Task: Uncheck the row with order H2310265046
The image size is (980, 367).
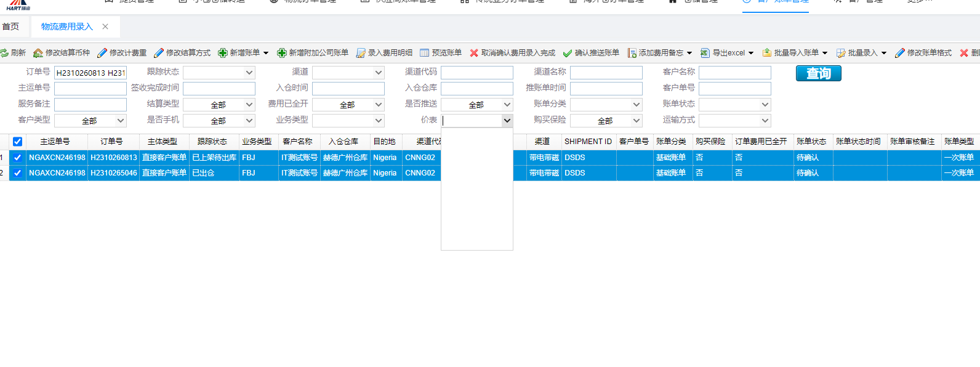Action: point(18,173)
